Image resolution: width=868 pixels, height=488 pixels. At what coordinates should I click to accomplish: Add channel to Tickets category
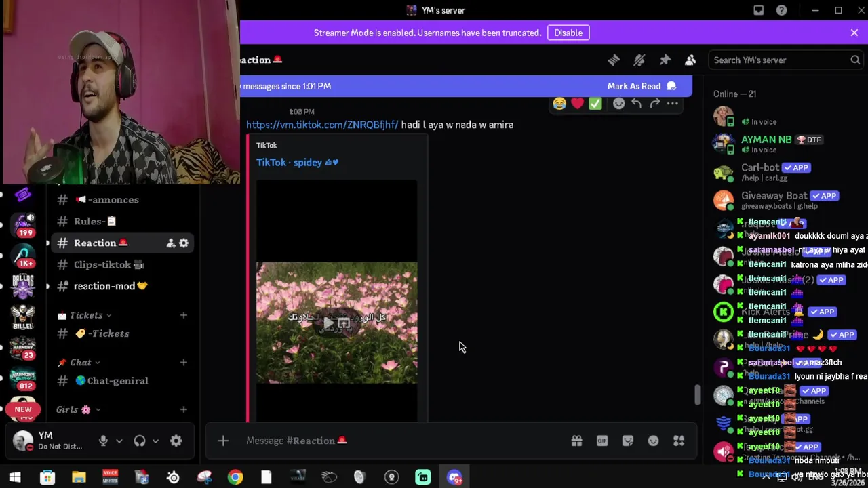click(x=183, y=315)
